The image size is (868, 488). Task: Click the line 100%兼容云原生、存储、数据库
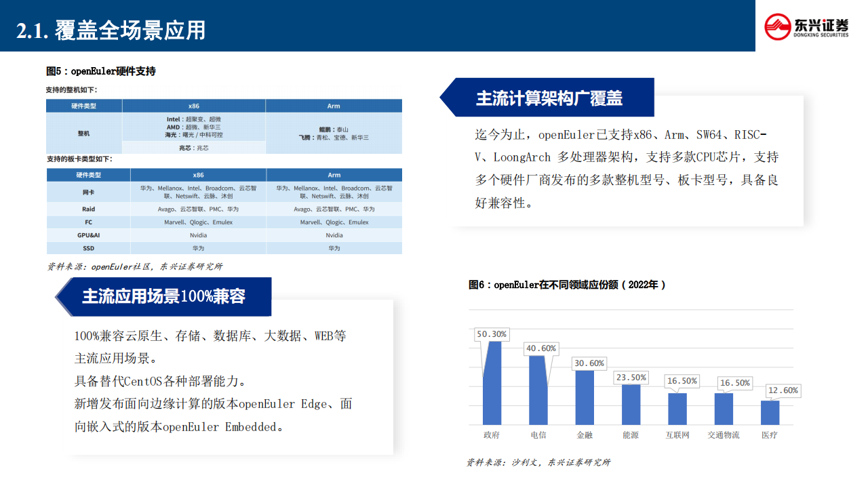pos(210,335)
